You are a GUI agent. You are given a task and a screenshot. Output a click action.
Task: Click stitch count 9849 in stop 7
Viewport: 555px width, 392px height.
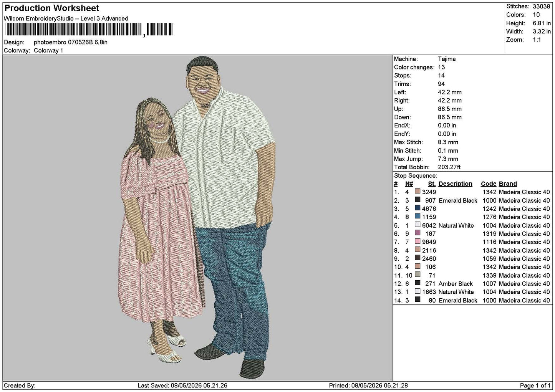tap(429, 242)
